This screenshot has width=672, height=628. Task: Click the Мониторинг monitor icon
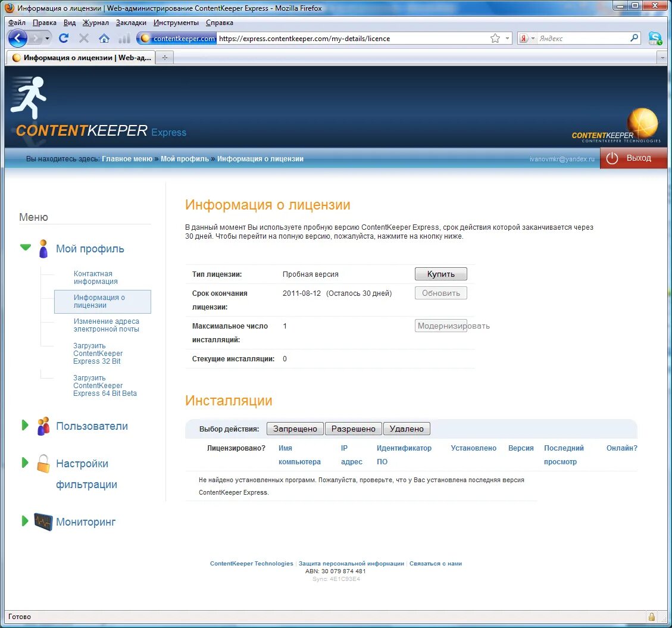coord(43,521)
